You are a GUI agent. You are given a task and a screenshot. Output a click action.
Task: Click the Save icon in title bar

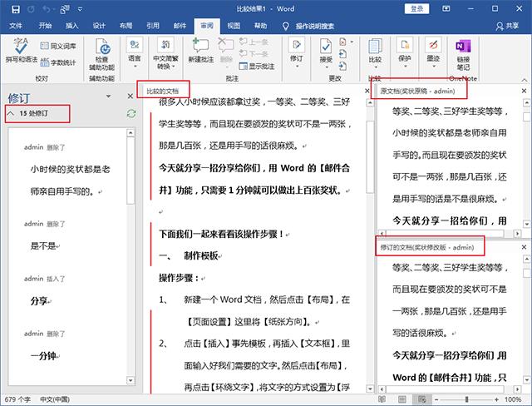15,9
